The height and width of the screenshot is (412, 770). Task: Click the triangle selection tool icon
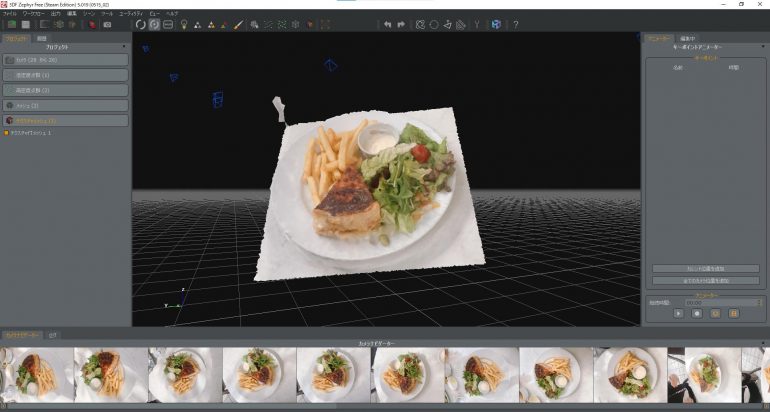(447, 24)
